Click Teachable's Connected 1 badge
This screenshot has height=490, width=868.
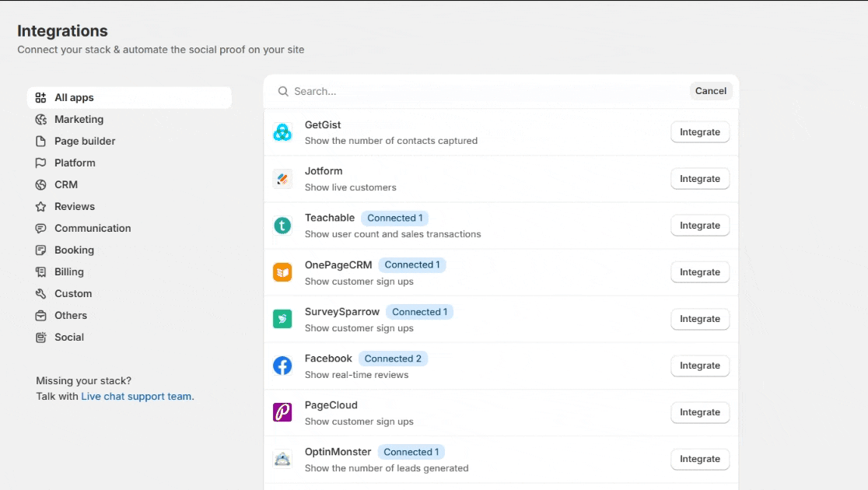pyautogui.click(x=394, y=218)
